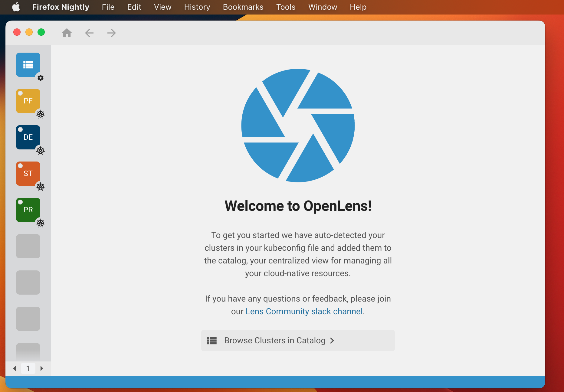Click the next page arrow below the sidebar
The image size is (564, 392).
tap(42, 368)
